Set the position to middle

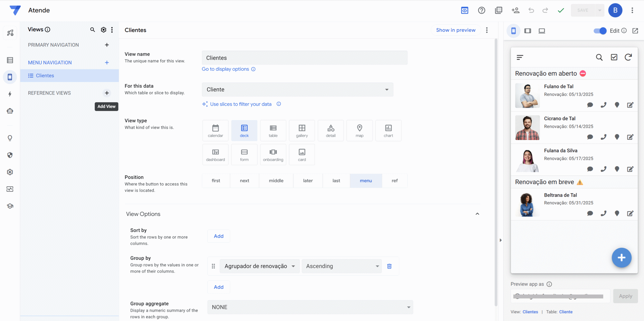tap(276, 181)
